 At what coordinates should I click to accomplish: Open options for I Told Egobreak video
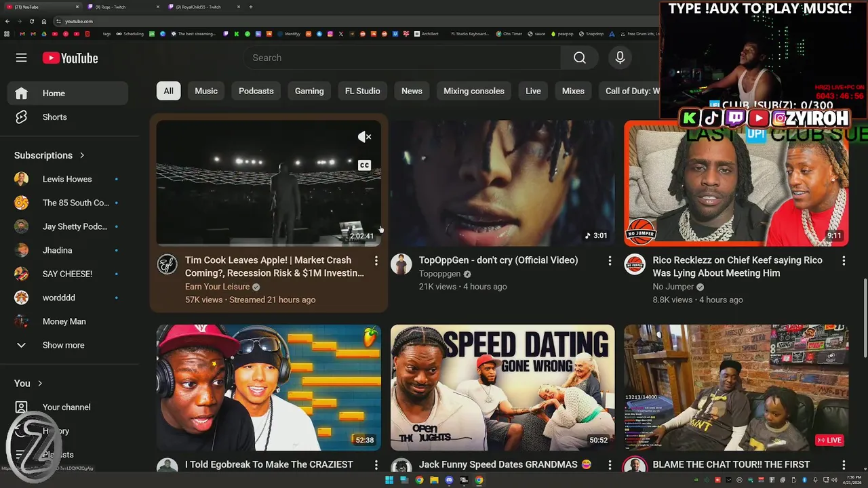point(376,464)
